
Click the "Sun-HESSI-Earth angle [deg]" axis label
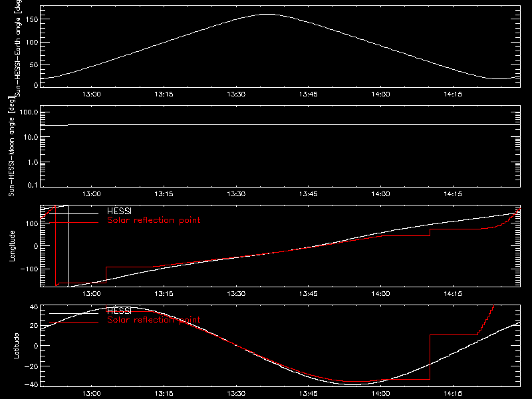pyautogui.click(x=18, y=48)
